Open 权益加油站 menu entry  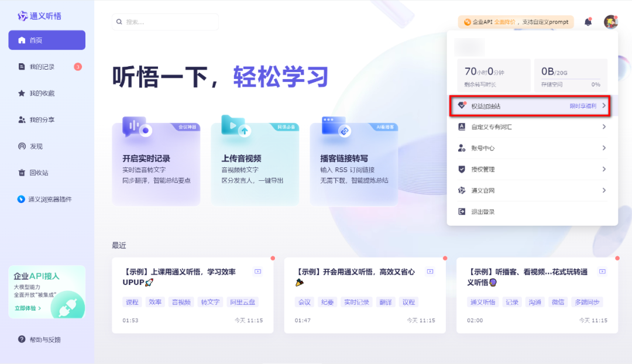[530, 106]
